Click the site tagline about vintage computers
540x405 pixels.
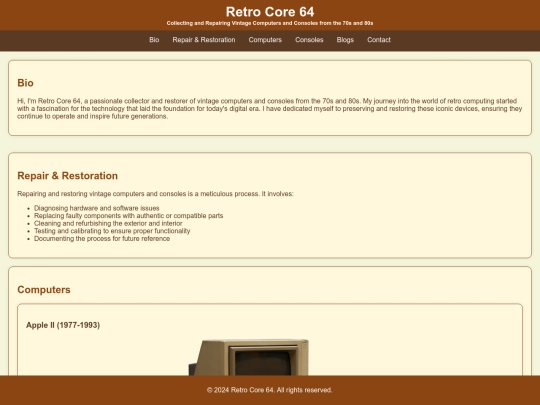[270, 23]
